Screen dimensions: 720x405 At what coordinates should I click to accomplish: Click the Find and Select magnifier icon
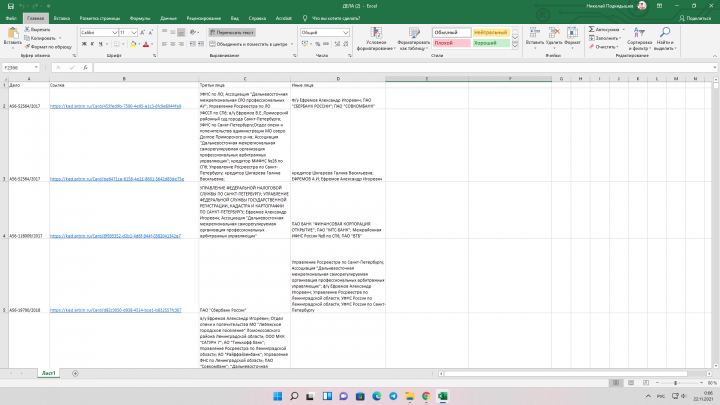(664, 32)
